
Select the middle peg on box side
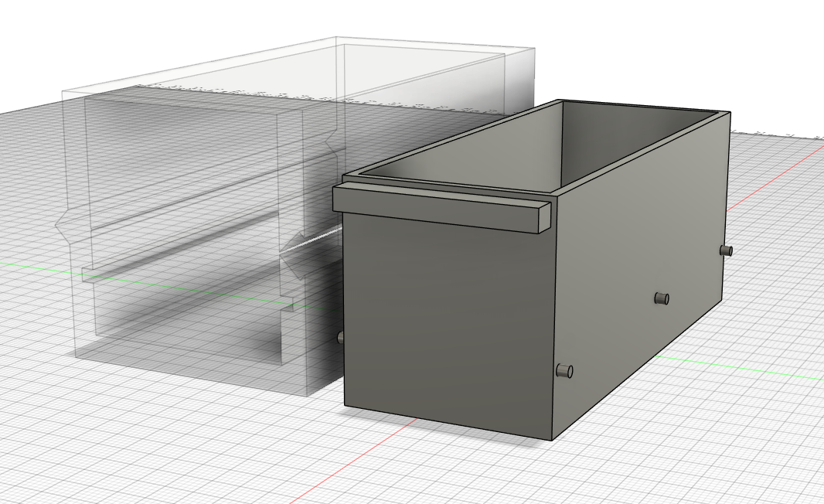[662, 298]
